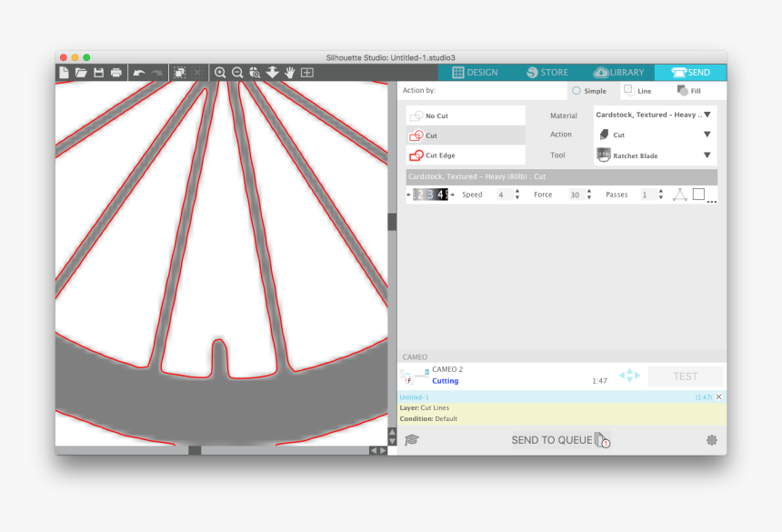
Task: Click the Save document icon
Action: (98, 73)
